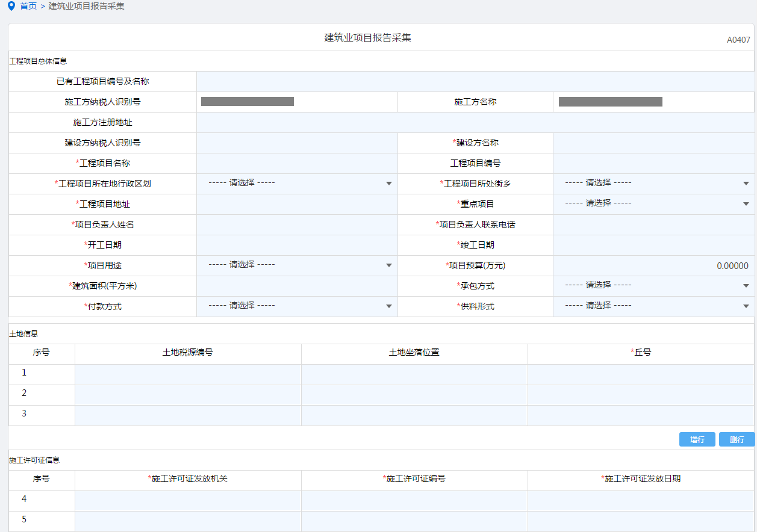Click 土地坐落位置 cell in row 1
757x532 pixels.
tap(414, 375)
